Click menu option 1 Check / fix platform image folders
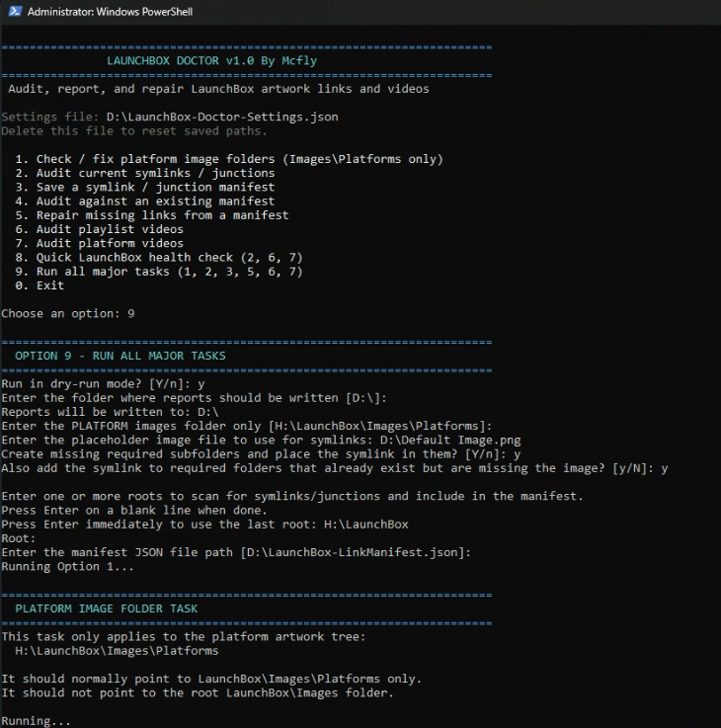The image size is (721, 728). (x=229, y=159)
